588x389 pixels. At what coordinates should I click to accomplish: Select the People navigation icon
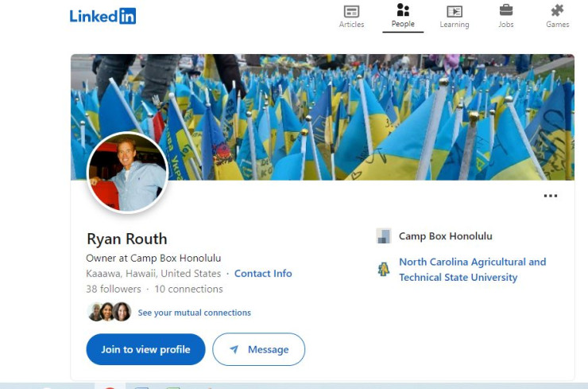click(403, 10)
